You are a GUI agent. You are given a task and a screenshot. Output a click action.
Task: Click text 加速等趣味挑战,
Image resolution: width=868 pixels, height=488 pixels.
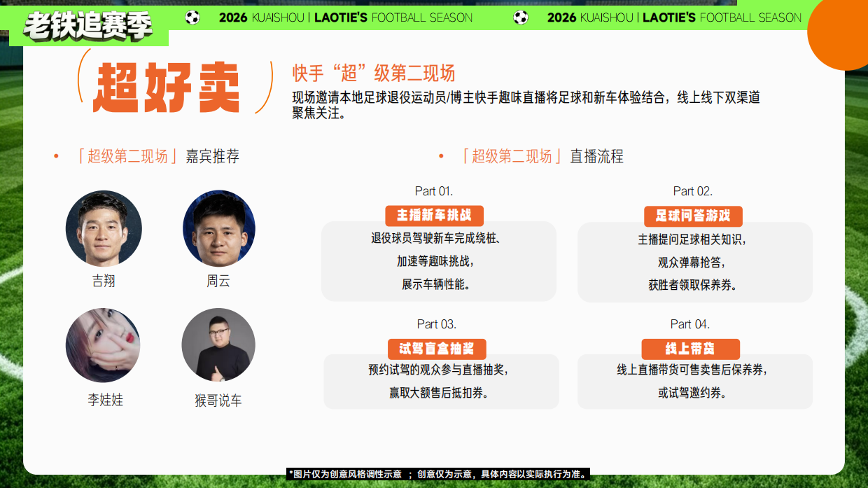436,262
